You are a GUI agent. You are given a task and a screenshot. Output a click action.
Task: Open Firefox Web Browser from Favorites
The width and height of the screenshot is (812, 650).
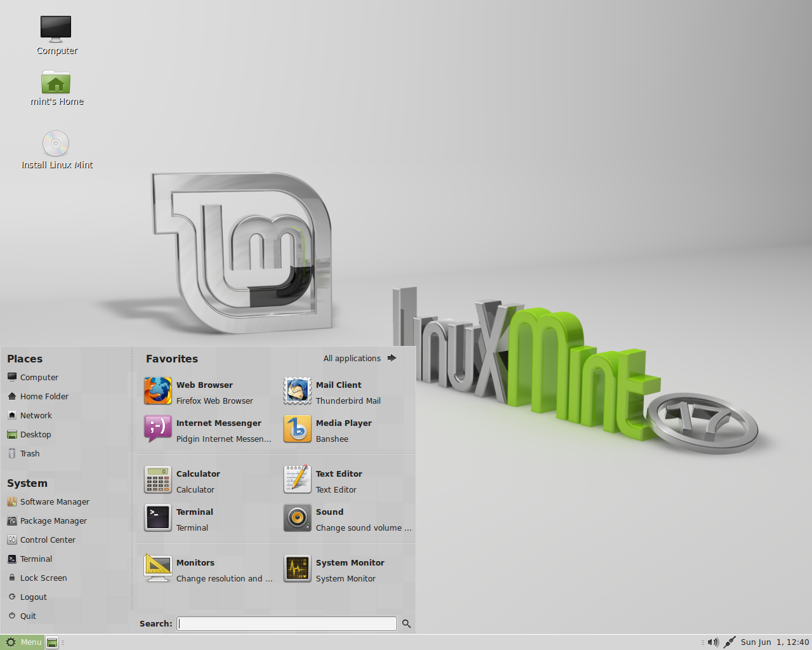[207, 392]
